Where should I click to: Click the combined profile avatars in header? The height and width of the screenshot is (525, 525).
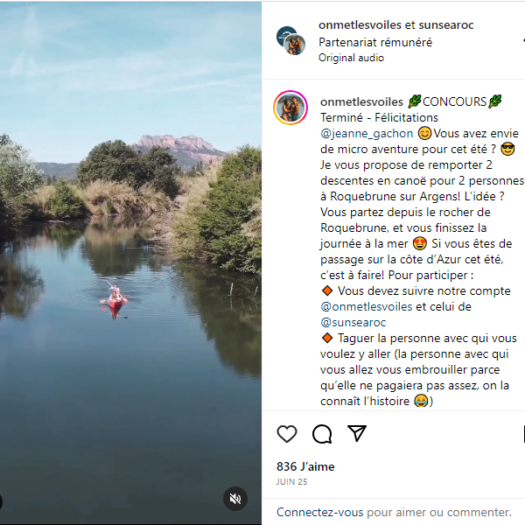point(291,41)
